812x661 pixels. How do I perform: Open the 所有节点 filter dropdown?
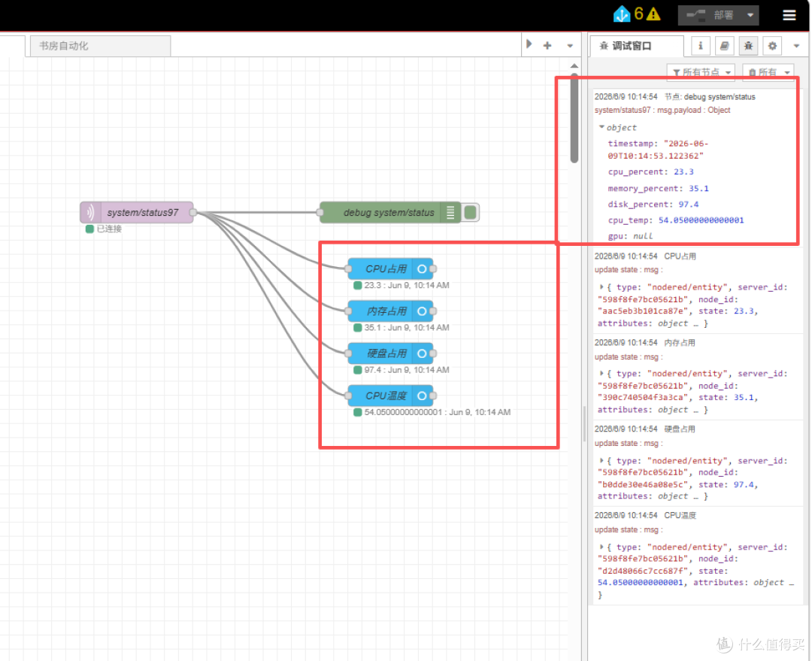[x=701, y=72]
